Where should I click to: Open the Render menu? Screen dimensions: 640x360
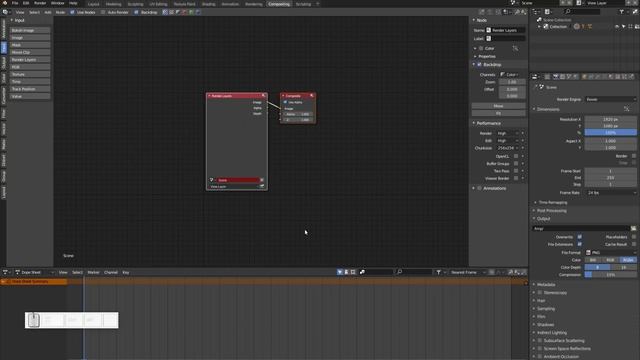tap(40, 3)
